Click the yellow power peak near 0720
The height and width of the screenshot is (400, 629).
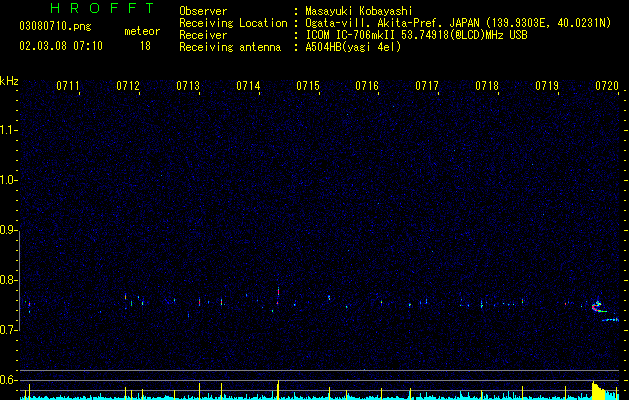point(599,390)
